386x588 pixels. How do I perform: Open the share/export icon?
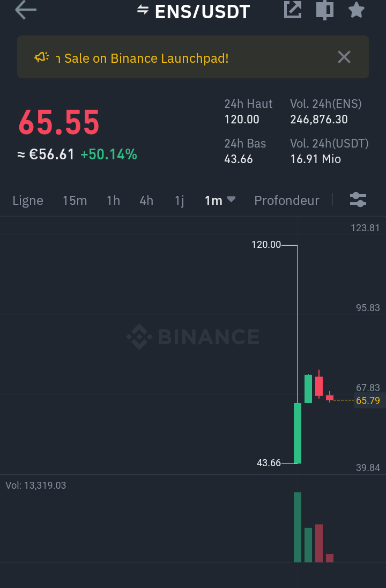tap(293, 10)
